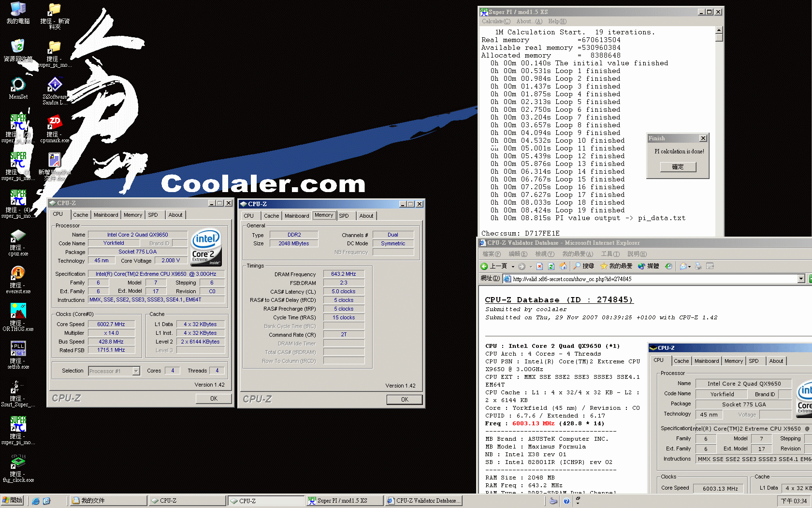
Task: Launch the thg_clock.exe shortcut
Action: pyautogui.click(x=18, y=468)
